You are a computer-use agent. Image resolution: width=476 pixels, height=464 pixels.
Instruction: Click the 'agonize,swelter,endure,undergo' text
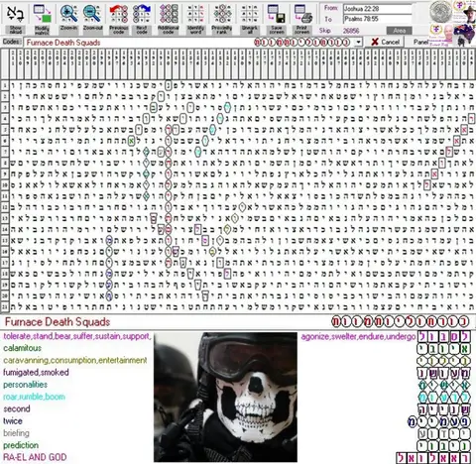pos(358,337)
